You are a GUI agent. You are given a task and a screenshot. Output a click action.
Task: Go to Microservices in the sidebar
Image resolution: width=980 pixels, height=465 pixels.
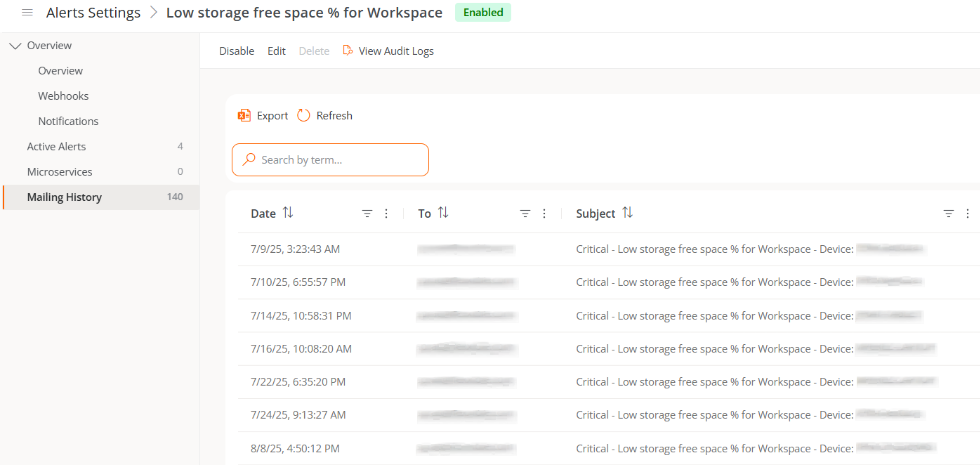pyautogui.click(x=59, y=172)
